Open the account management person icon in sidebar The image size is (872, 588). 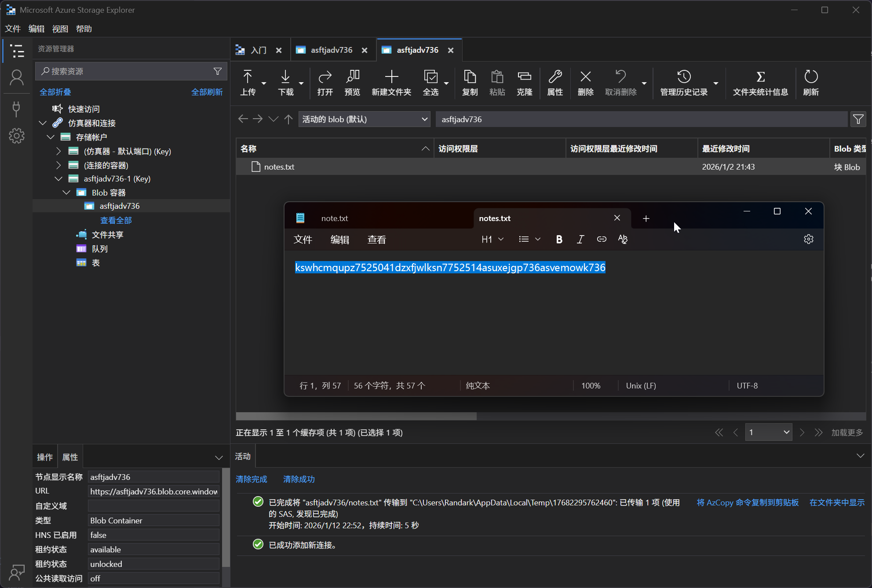17,78
